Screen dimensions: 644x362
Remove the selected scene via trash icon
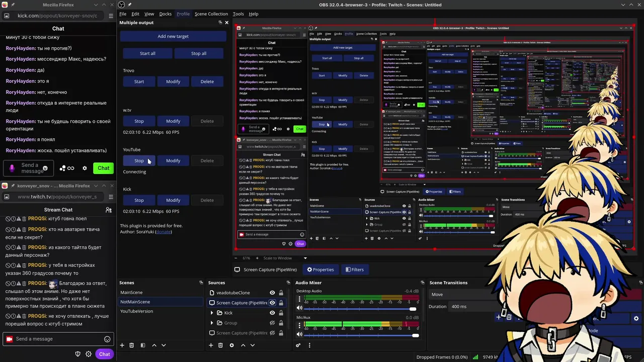click(x=132, y=345)
